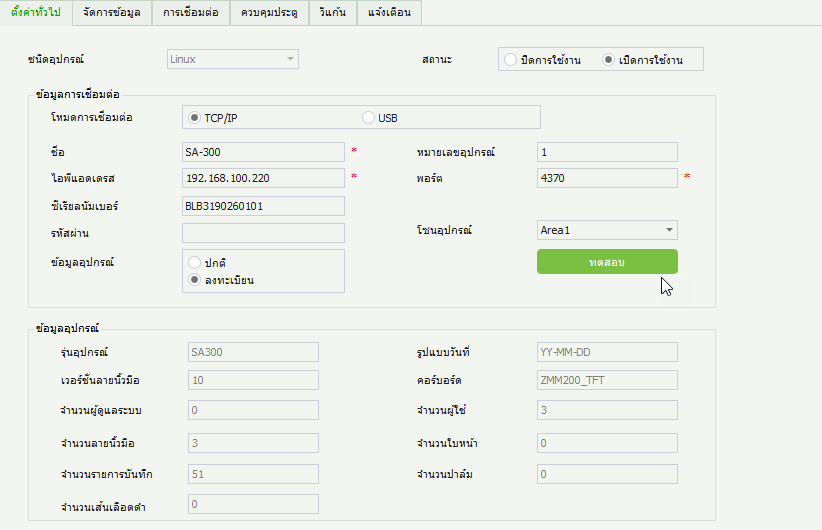Click the empty รหัสผ่าน password field
Screen dimensions: 822x530
coord(263,233)
